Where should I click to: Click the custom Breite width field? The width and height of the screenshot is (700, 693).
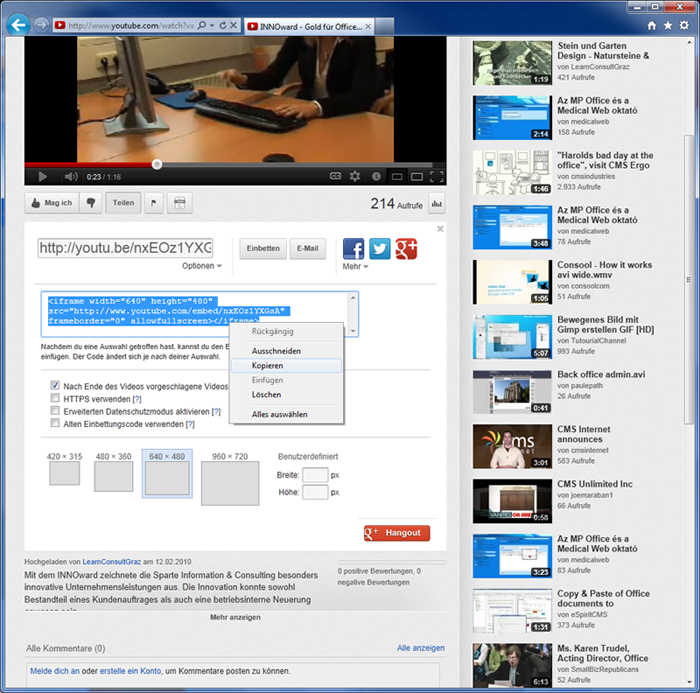pyautogui.click(x=315, y=475)
